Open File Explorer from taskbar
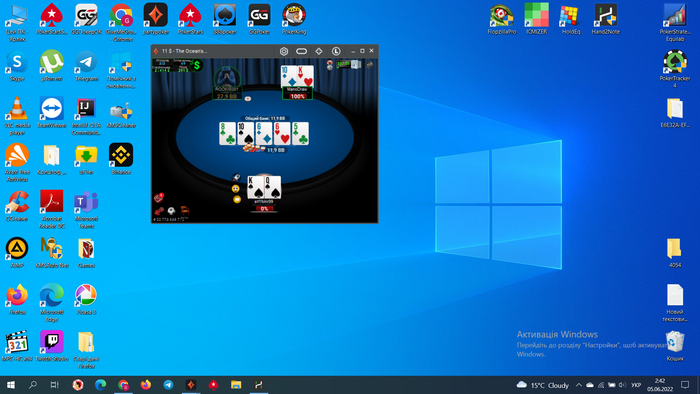 pyautogui.click(x=236, y=385)
